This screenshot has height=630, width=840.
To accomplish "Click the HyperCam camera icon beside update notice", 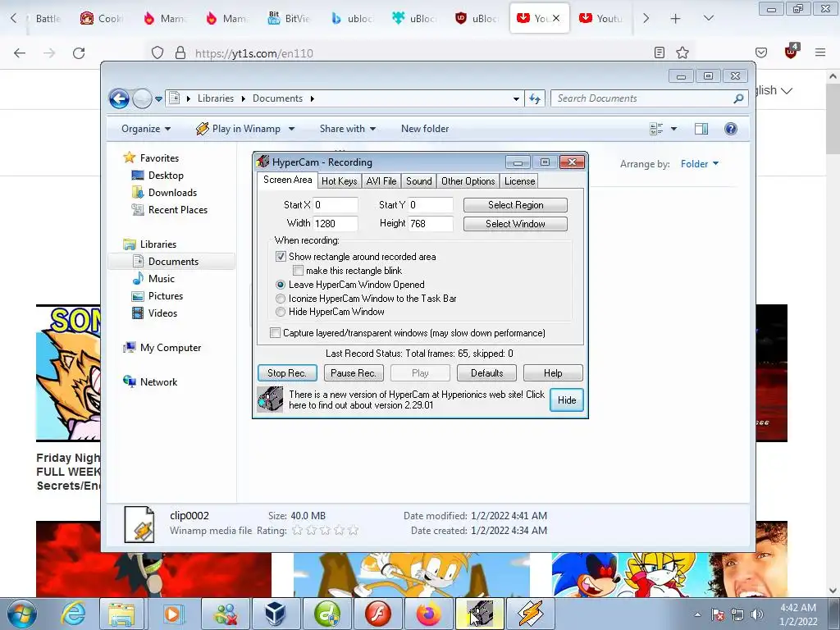I will [270, 399].
